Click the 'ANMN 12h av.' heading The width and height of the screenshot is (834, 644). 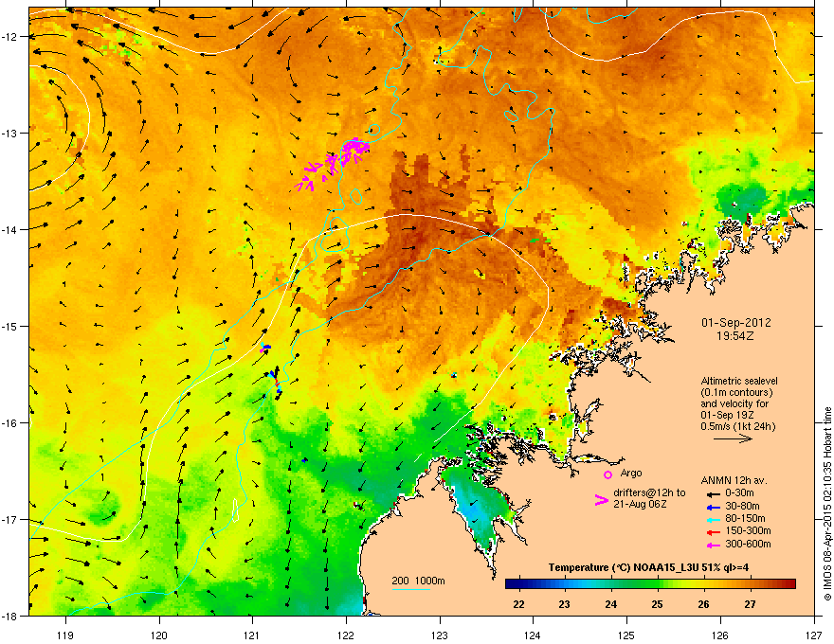pos(734,480)
